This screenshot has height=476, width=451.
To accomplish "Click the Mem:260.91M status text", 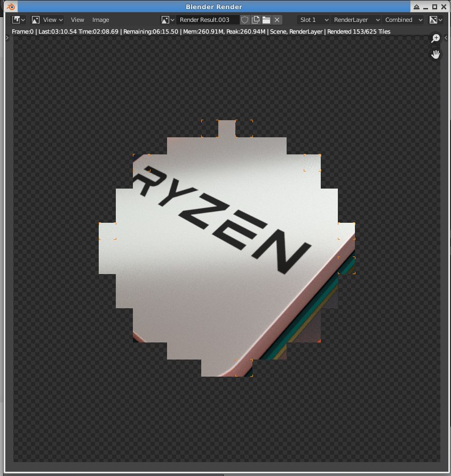I will coord(204,32).
